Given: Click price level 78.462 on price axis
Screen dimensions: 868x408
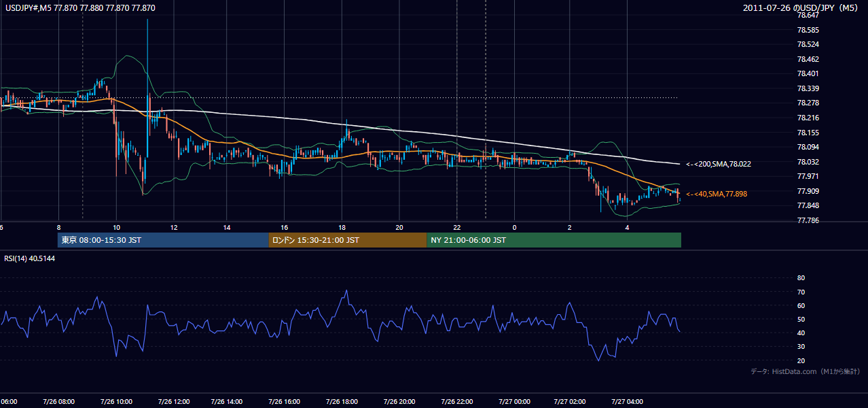Looking at the screenshot, I should pyautogui.click(x=808, y=59).
